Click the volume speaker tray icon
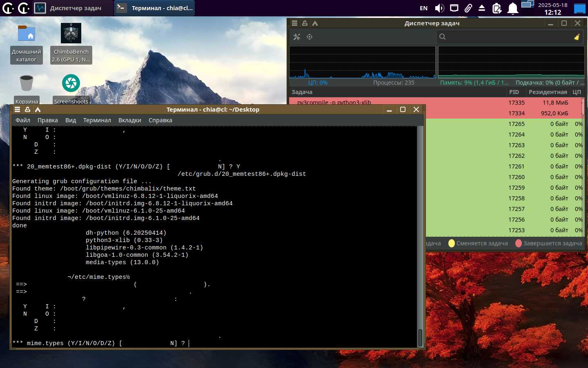Image resolution: width=588 pixels, height=368 pixels. point(439,8)
